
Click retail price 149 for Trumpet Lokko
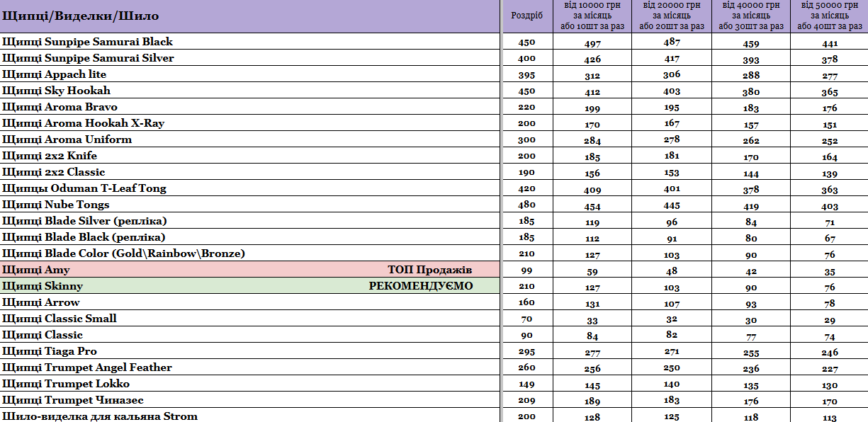(526, 384)
